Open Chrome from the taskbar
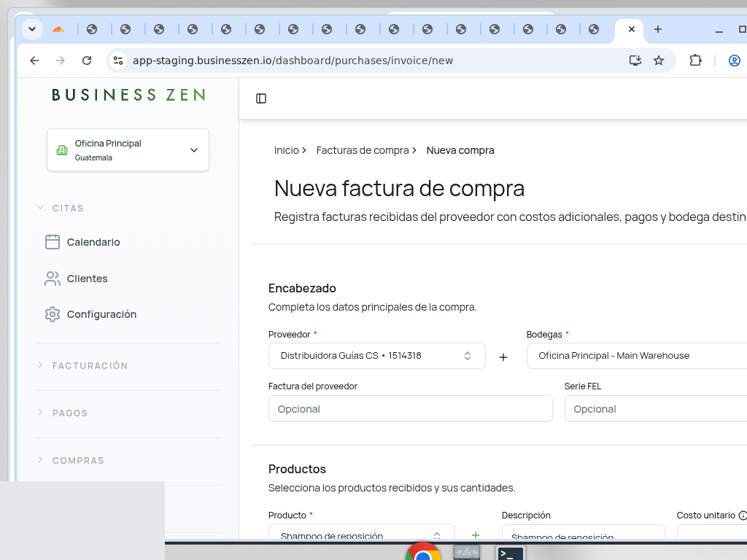Image resolution: width=747 pixels, height=560 pixels. [423, 551]
